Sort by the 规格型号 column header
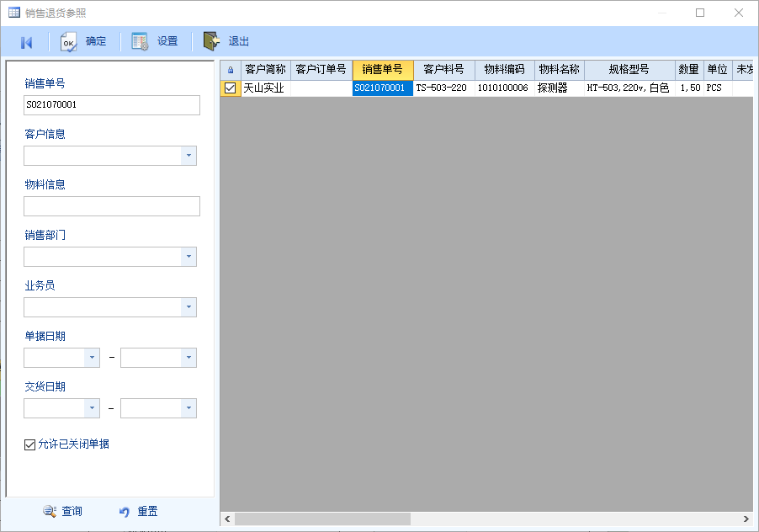The width and height of the screenshot is (759, 532). coord(629,70)
